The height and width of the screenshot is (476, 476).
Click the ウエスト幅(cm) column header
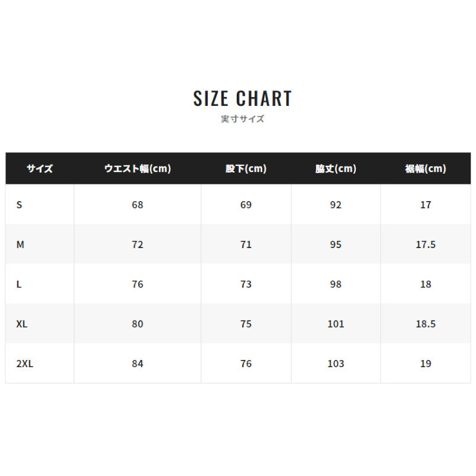point(137,168)
